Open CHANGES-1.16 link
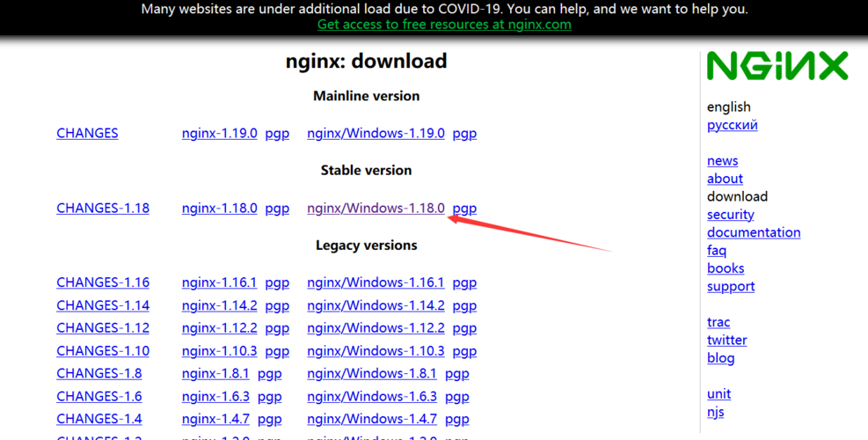Screen dimensions: 868x440 click(x=103, y=282)
